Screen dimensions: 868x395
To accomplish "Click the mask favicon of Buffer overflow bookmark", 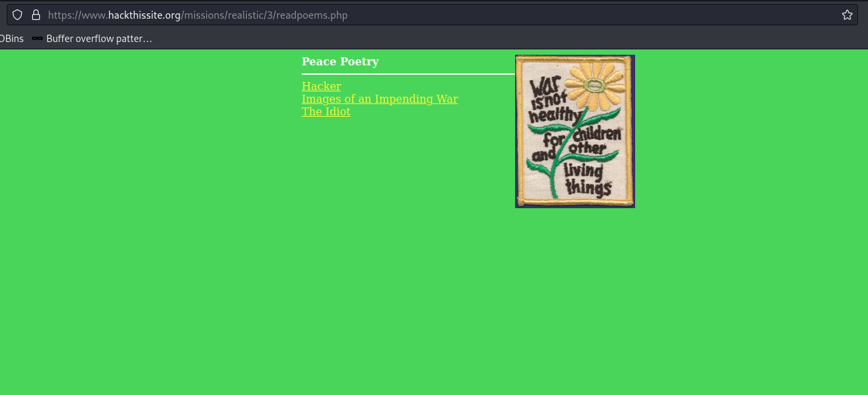I will pyautogui.click(x=37, y=39).
